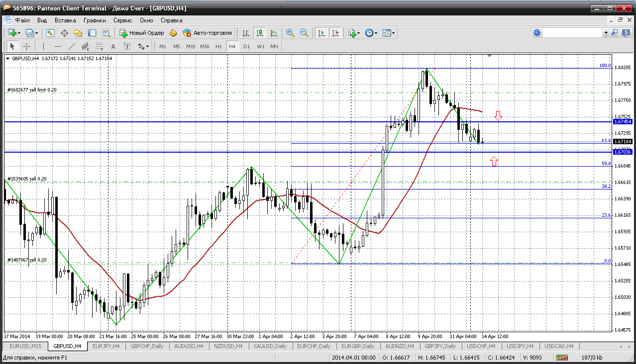
Task: Draw an equidistant channel
Action: [86, 46]
